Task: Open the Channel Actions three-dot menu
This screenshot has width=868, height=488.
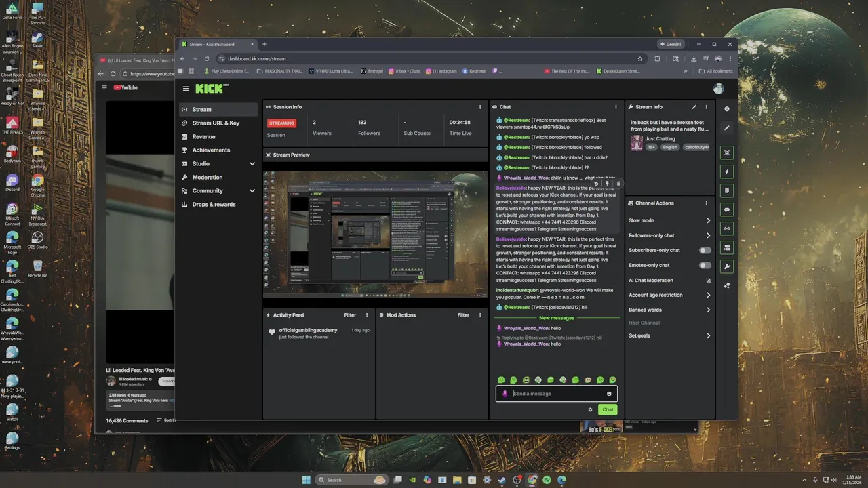Action: click(x=706, y=203)
